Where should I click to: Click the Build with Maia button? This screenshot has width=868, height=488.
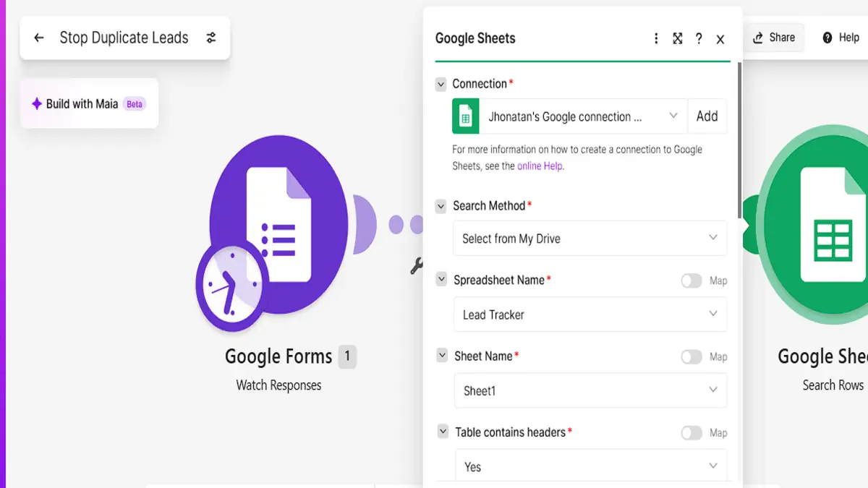[x=89, y=104]
